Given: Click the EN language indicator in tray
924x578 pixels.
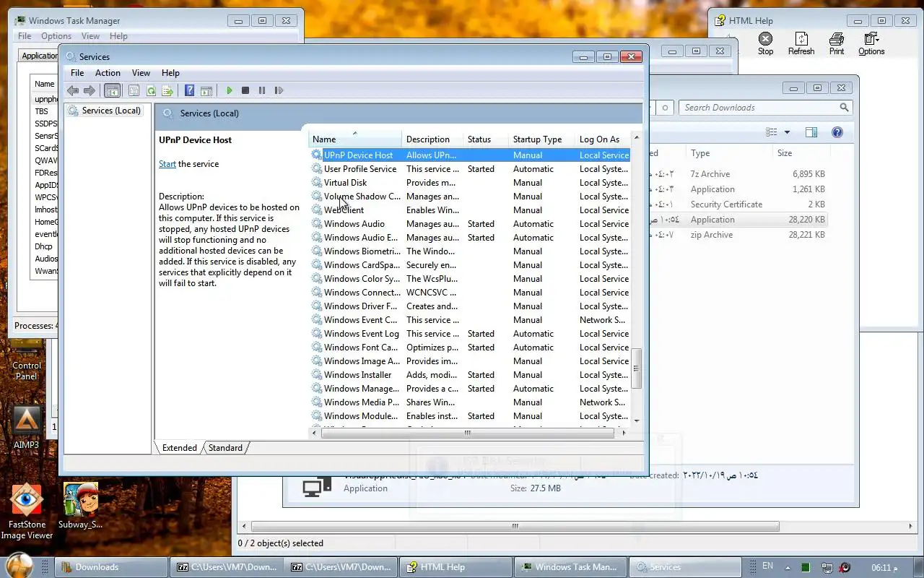Looking at the screenshot, I should click(x=768, y=566).
